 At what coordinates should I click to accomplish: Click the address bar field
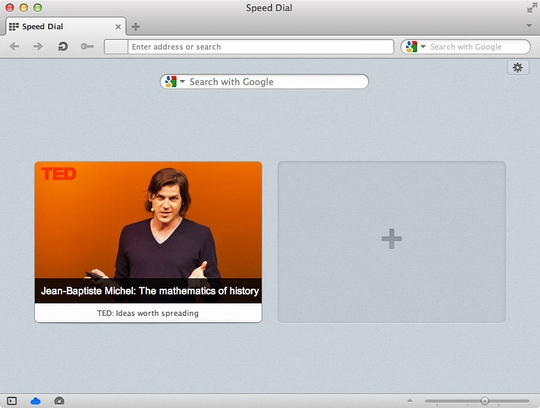coord(260,47)
